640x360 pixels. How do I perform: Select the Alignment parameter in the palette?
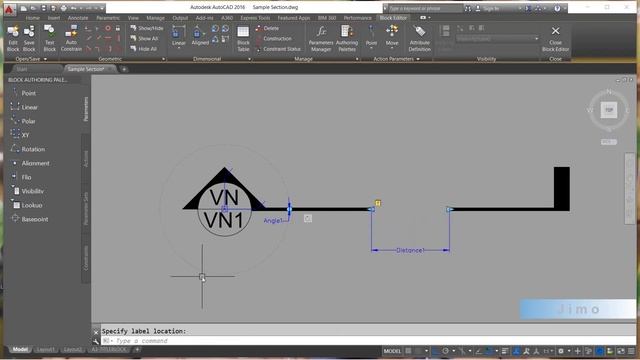coord(30,163)
